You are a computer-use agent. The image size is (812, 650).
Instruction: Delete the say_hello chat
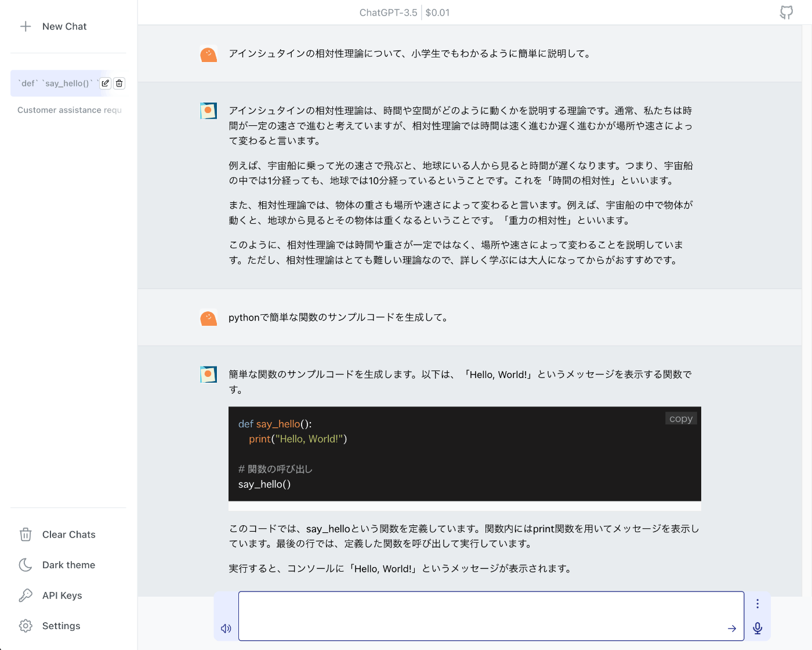tap(119, 83)
